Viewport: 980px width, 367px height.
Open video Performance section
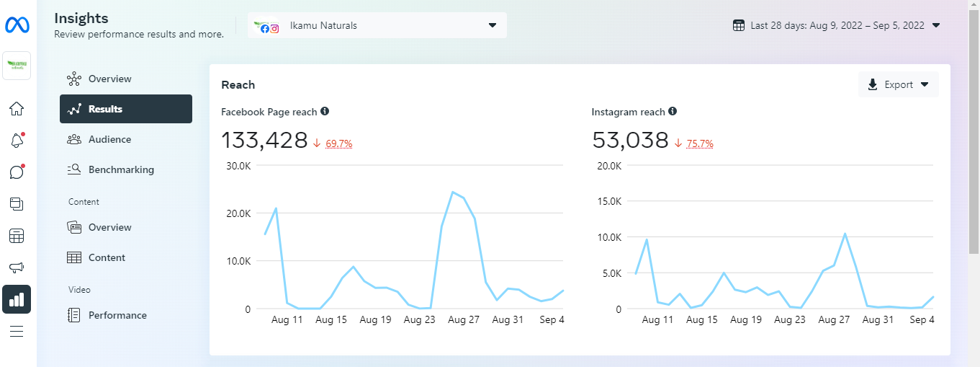[x=117, y=315]
